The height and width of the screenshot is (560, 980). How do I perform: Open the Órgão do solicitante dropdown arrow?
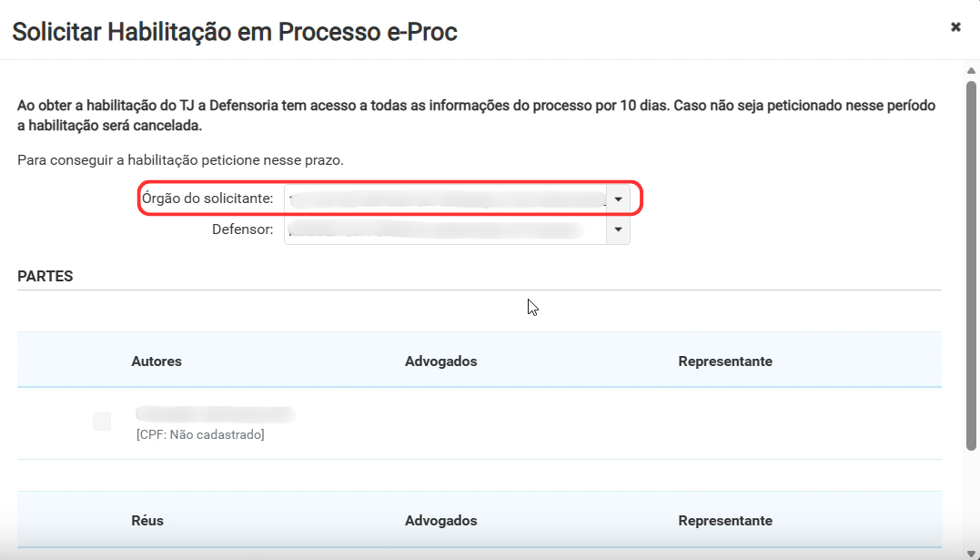coord(618,199)
